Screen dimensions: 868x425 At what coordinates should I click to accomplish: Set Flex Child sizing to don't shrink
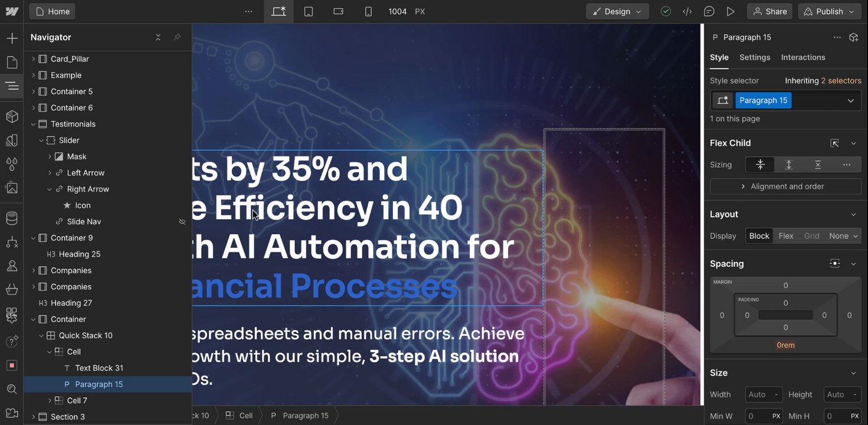818,165
